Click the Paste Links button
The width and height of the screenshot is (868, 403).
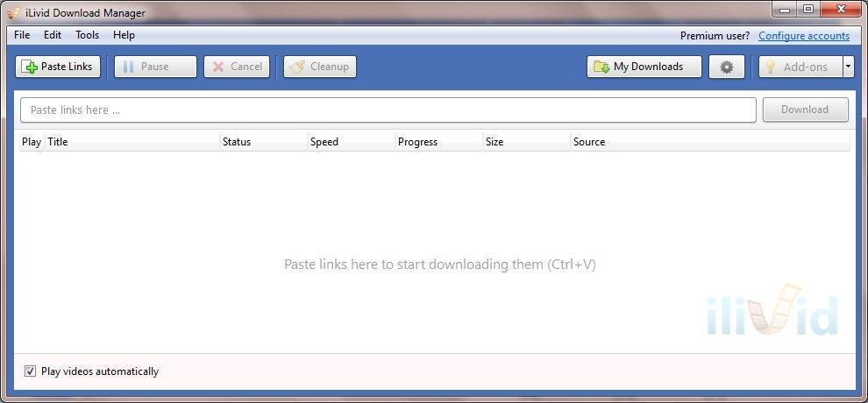click(x=58, y=67)
